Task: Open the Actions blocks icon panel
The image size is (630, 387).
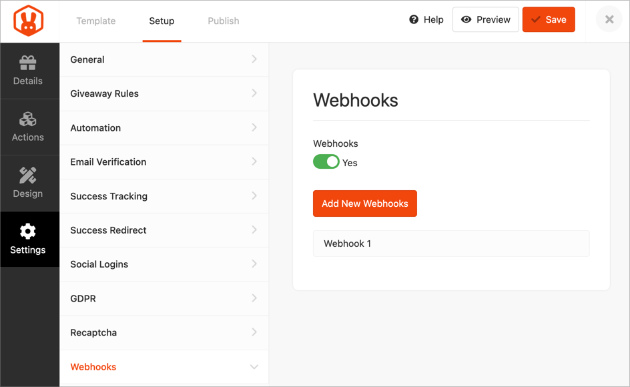Action: click(x=28, y=119)
